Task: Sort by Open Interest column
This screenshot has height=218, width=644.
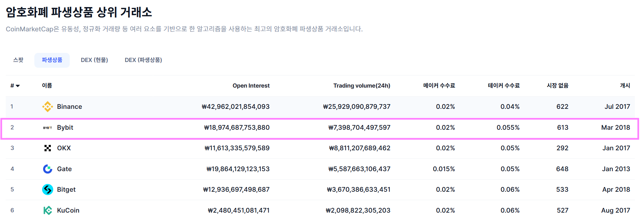Action: [251, 86]
